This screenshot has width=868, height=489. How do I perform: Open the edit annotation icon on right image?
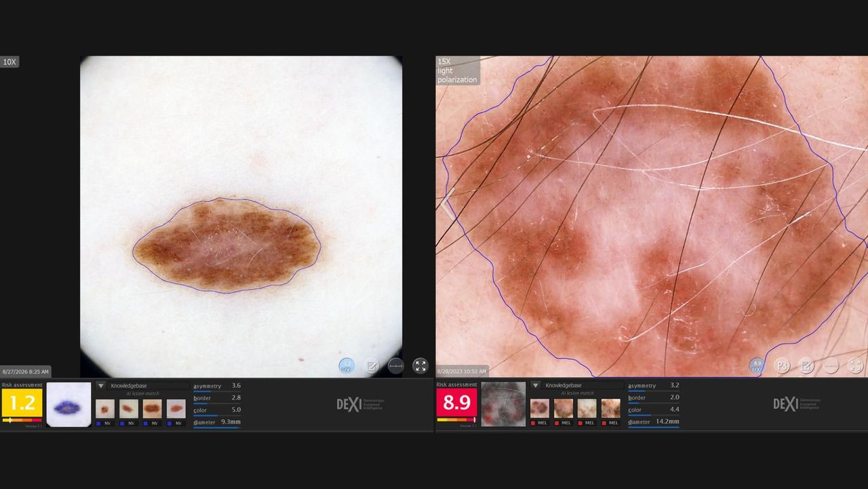coord(806,366)
